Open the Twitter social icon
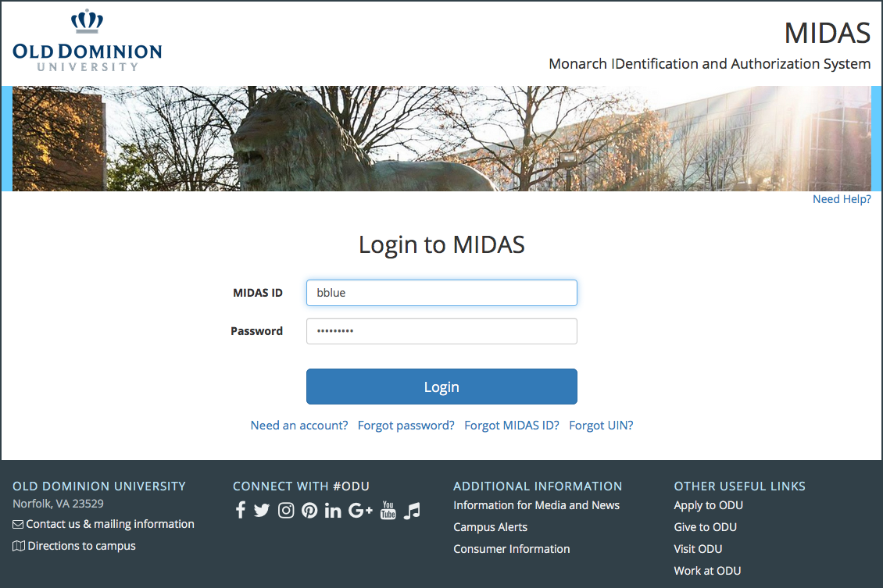 tap(262, 511)
